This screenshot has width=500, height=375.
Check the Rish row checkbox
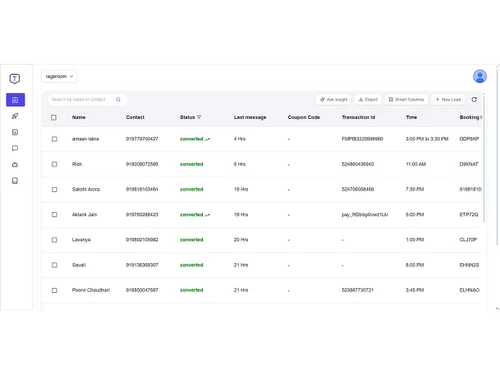click(x=54, y=164)
